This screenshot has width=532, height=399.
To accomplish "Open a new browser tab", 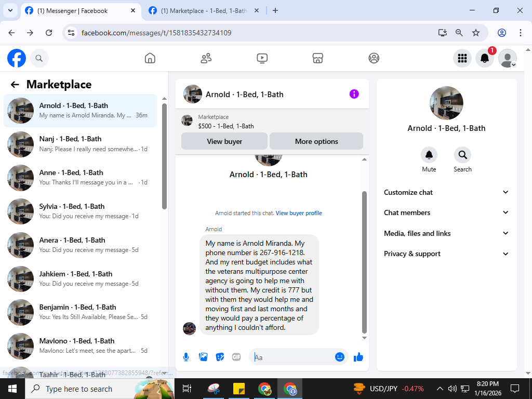I will (x=275, y=10).
